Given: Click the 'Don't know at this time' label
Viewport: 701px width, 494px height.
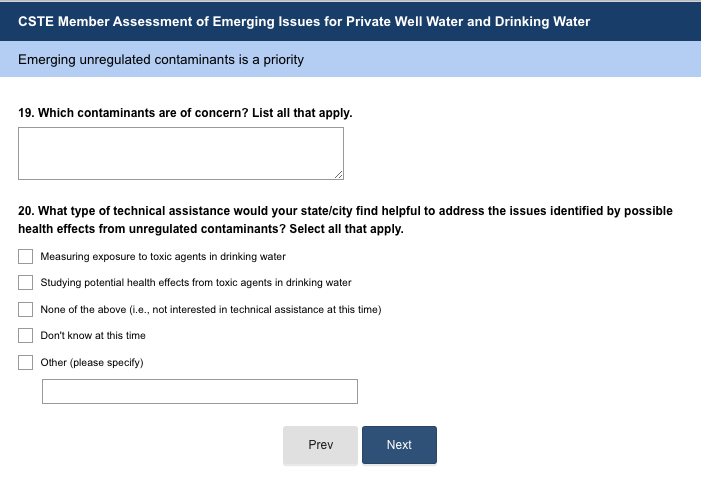Looking at the screenshot, I should tap(93, 336).
